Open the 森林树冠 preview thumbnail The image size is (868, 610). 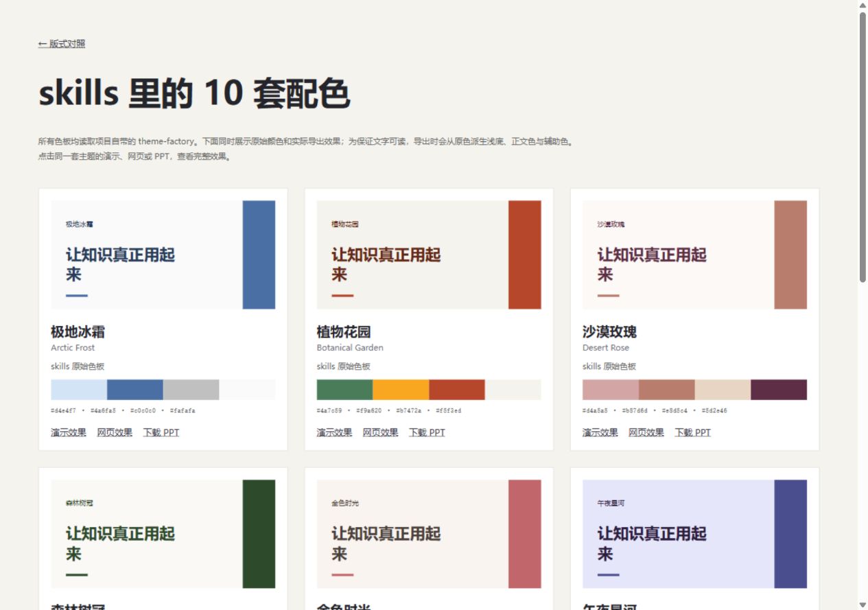pos(163,534)
